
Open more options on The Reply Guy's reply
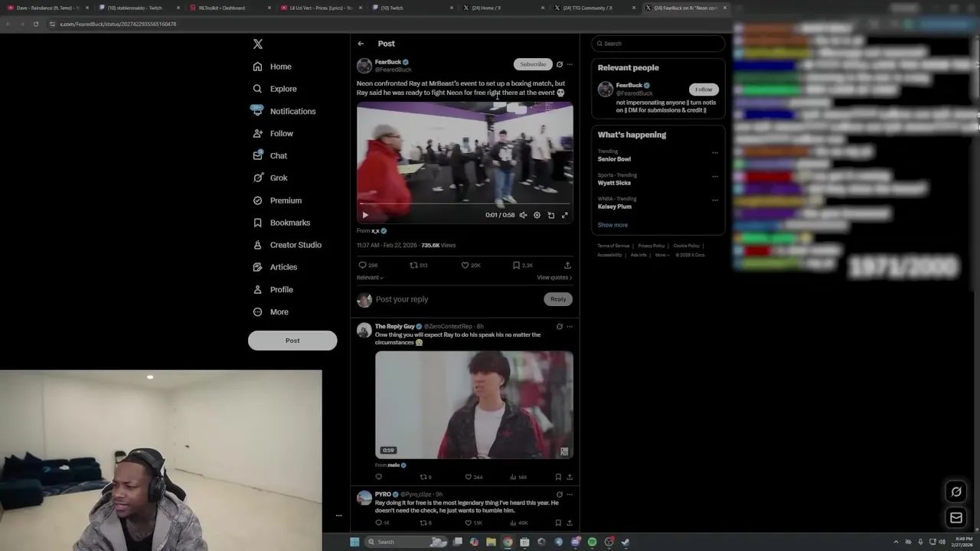pyautogui.click(x=569, y=327)
